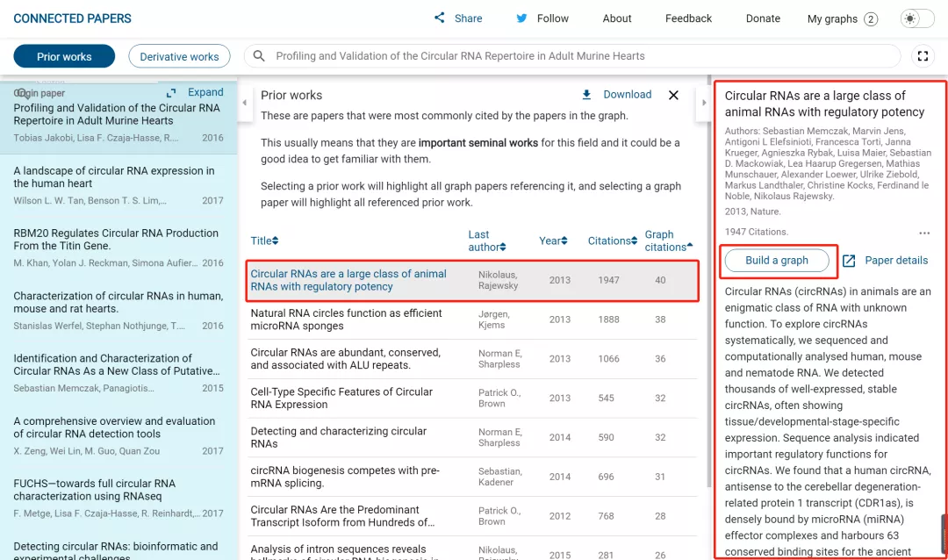Viewport: 948px width, 560px height.
Task: Sort table by Graph citations column
Action: [x=668, y=241]
